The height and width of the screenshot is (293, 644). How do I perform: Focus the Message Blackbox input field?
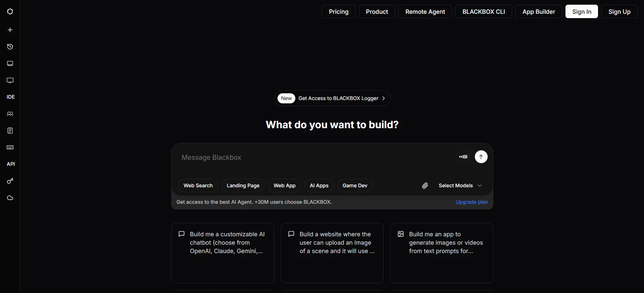pos(315,157)
